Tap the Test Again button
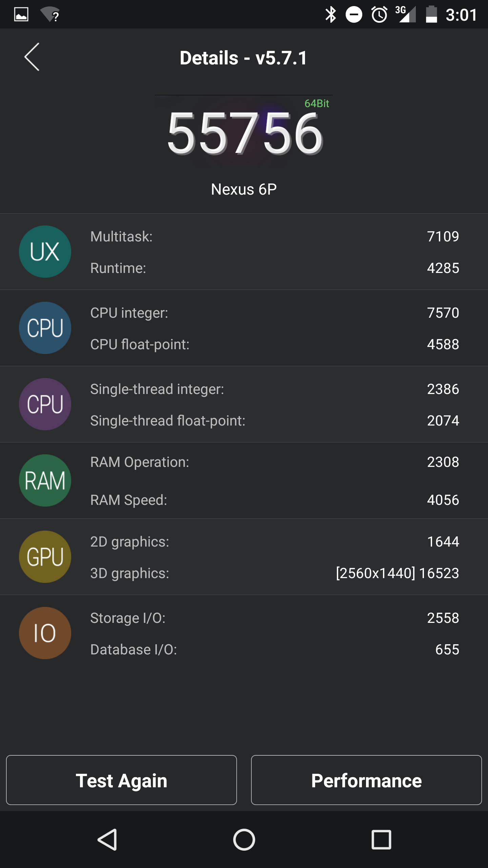Image resolution: width=488 pixels, height=868 pixels. [121, 780]
